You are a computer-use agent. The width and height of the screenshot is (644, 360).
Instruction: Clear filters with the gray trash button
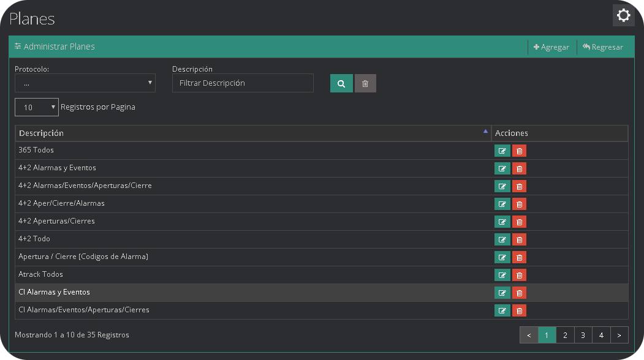(365, 83)
